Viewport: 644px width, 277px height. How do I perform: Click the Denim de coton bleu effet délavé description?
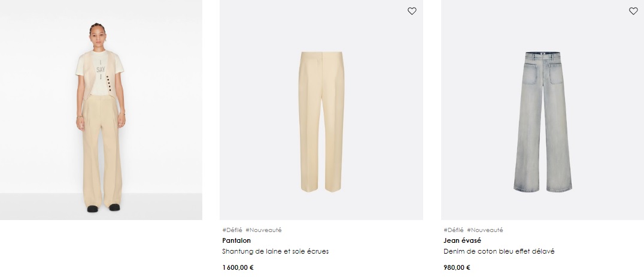[499, 251]
